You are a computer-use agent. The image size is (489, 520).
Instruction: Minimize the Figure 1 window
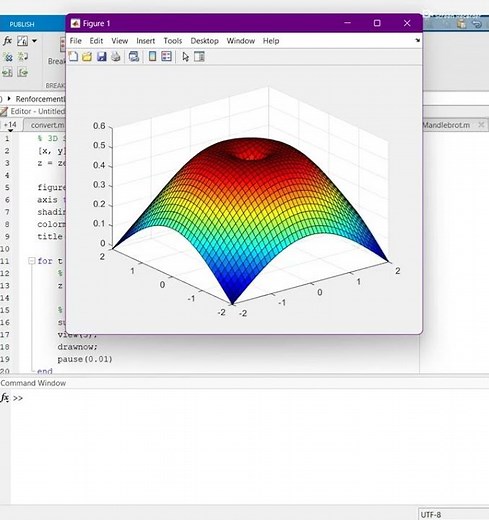coord(347,23)
